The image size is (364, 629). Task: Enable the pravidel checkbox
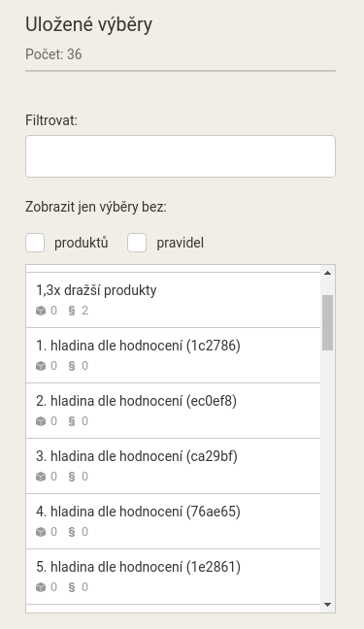point(137,243)
